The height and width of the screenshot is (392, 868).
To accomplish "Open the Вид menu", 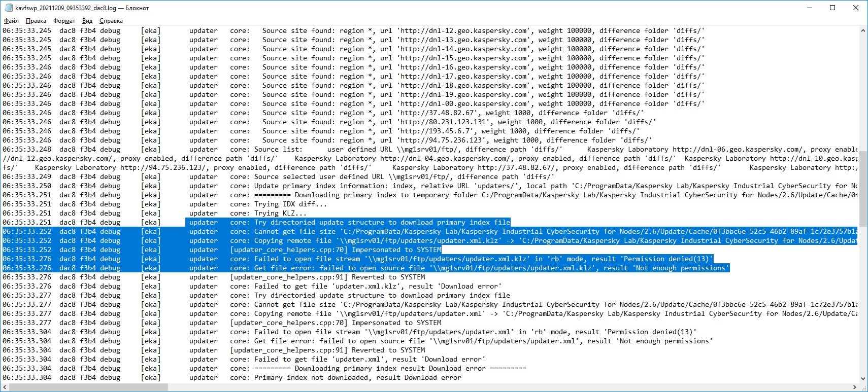I will click(87, 21).
